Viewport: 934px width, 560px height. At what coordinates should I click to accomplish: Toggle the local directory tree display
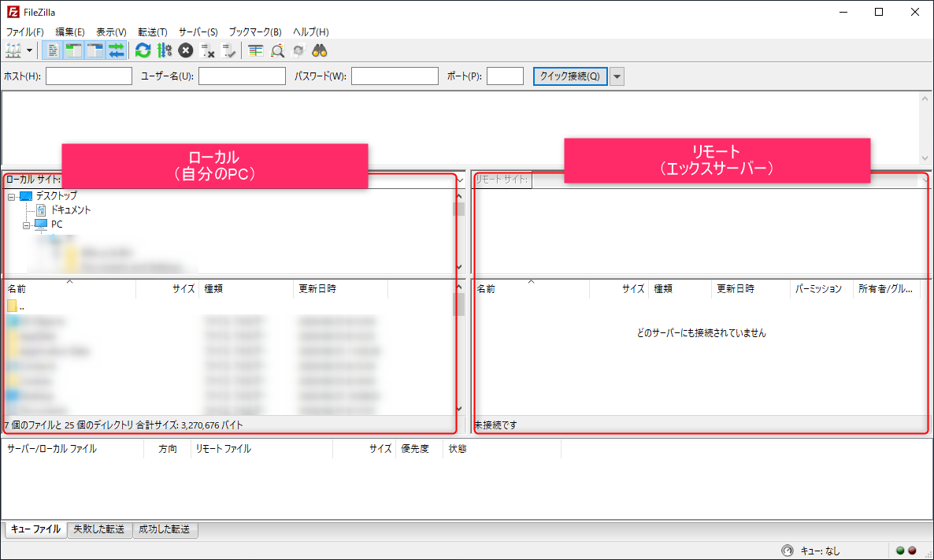tap(73, 50)
